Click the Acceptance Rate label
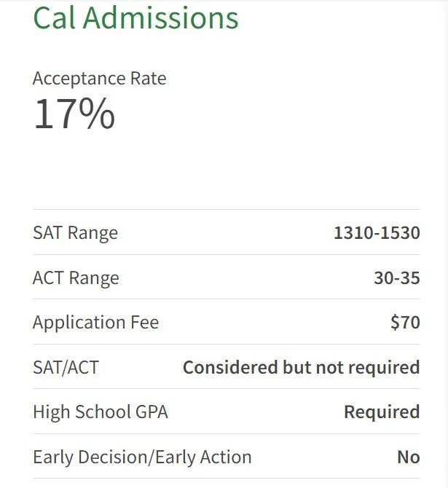Image resolution: width=448 pixels, height=488 pixels. [x=100, y=78]
